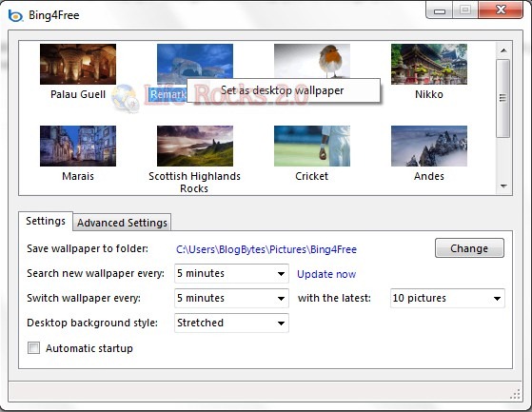Open the Advanced Settings tab
532x412 pixels.
(x=122, y=223)
